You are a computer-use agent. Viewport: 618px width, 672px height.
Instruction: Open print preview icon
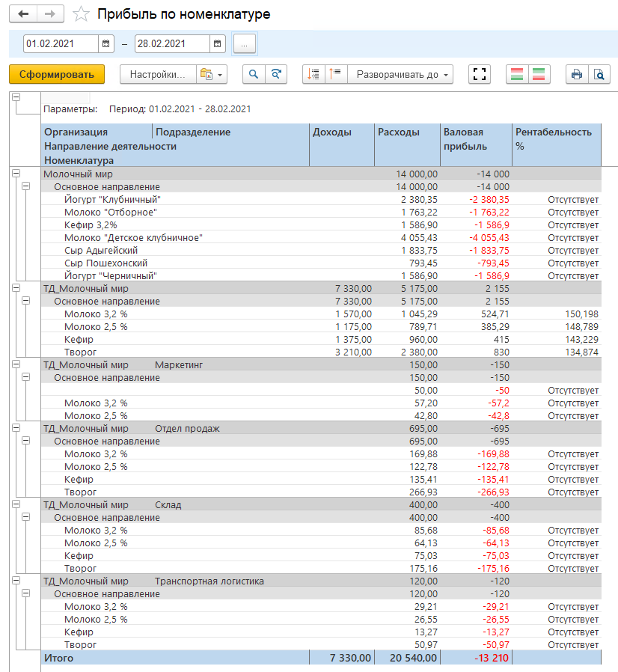click(599, 74)
